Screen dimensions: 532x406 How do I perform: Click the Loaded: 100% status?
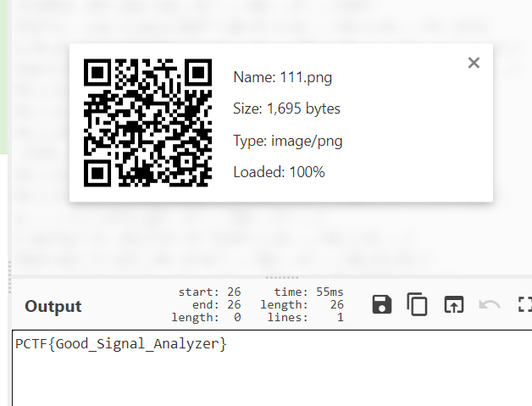tap(279, 172)
